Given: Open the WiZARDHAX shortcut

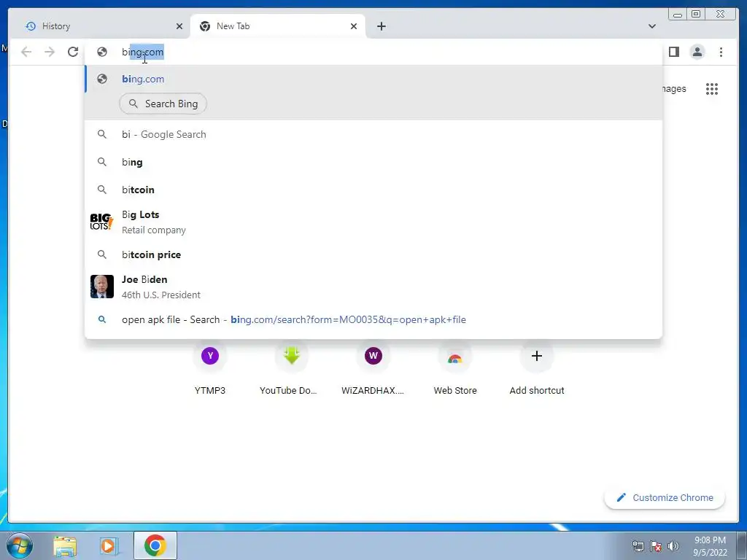Looking at the screenshot, I should [x=373, y=369].
